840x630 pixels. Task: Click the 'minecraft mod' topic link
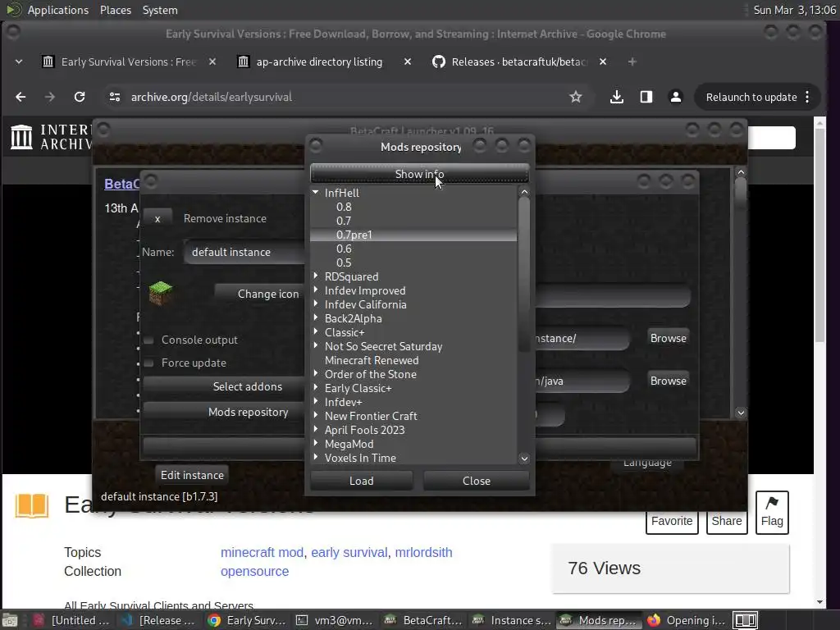262,552
